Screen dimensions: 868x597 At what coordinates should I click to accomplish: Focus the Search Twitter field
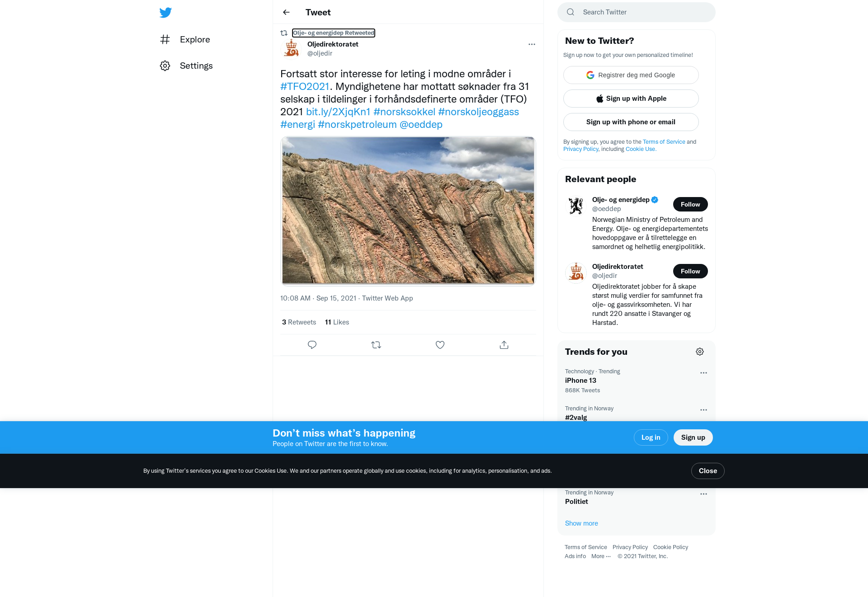(637, 12)
